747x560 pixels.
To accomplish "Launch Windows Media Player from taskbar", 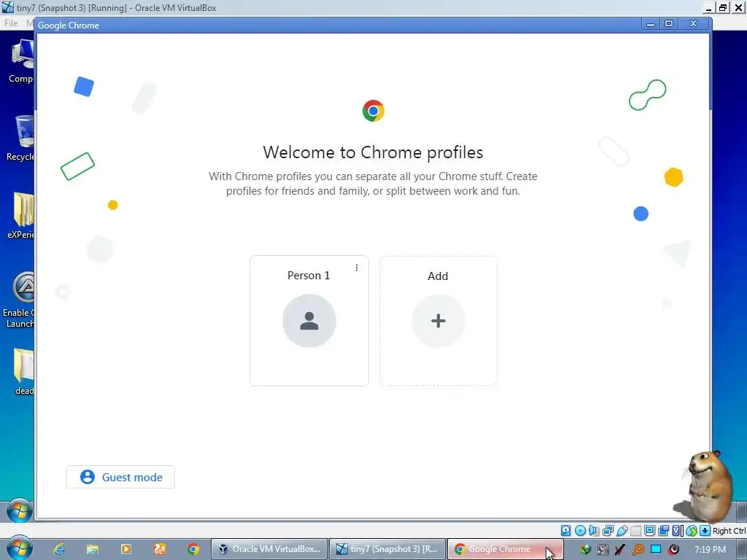I will (125, 549).
